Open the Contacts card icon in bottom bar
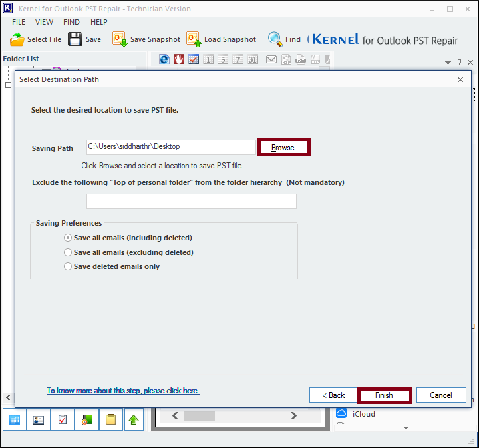This screenshot has width=479, height=448. [x=39, y=419]
